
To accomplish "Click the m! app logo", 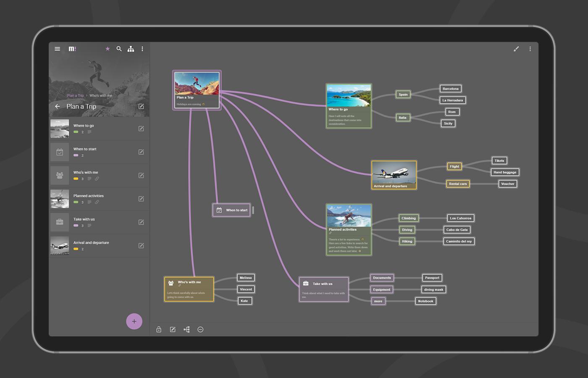I will 72,49.
